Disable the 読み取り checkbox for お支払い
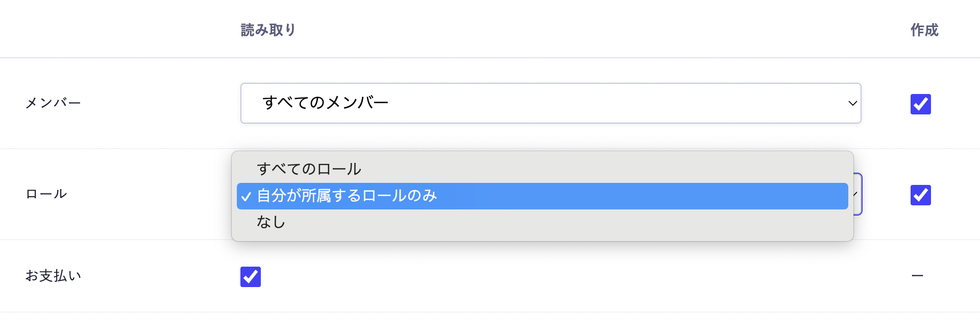This screenshot has height=331, width=980. pyautogui.click(x=251, y=277)
